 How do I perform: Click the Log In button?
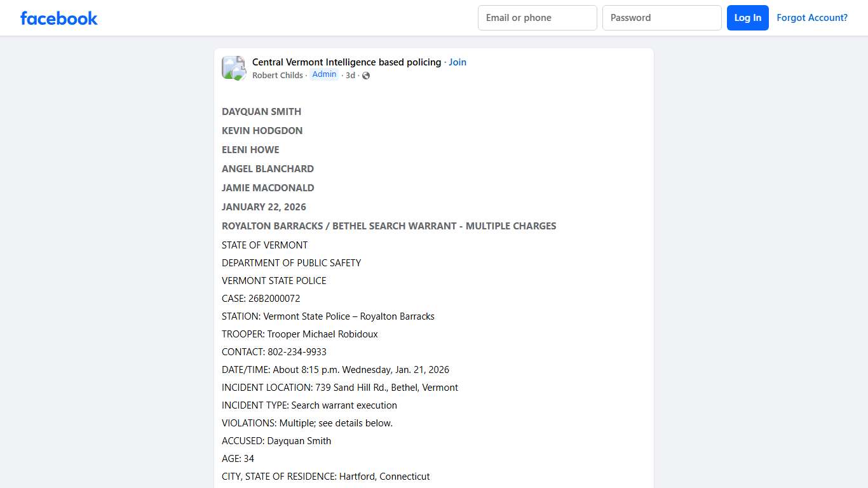(x=747, y=18)
